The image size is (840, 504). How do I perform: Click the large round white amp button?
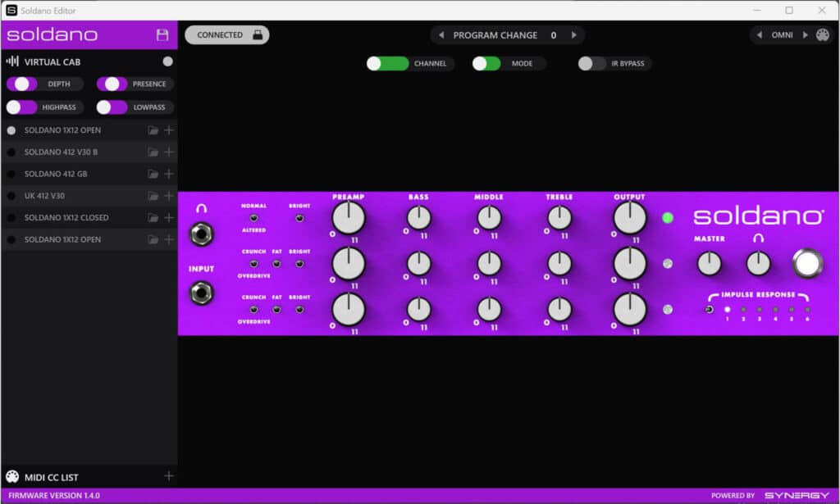coord(807,264)
